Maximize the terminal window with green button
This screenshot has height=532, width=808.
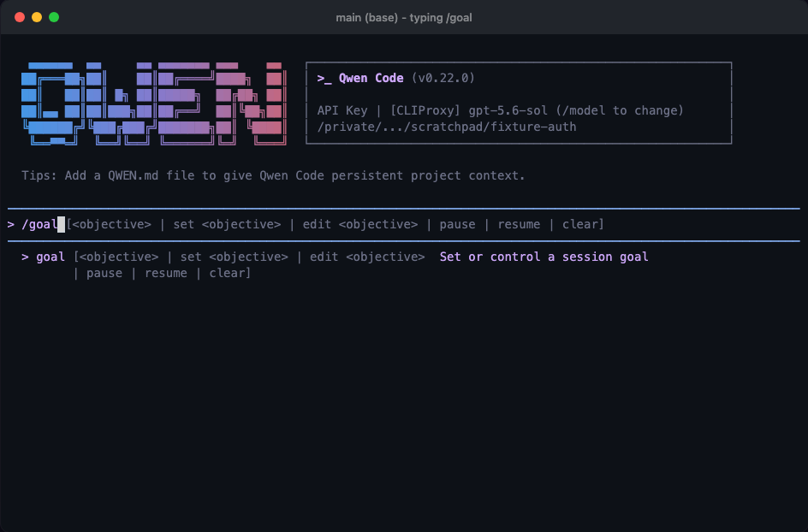54,17
